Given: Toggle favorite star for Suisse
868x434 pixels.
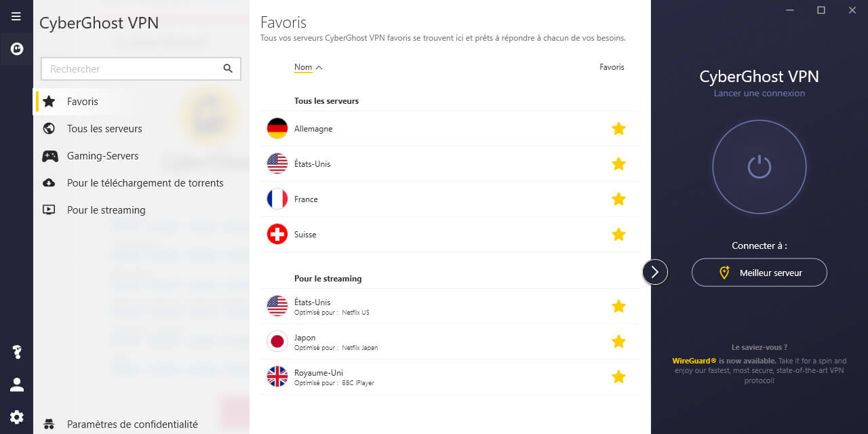Looking at the screenshot, I should coord(618,234).
